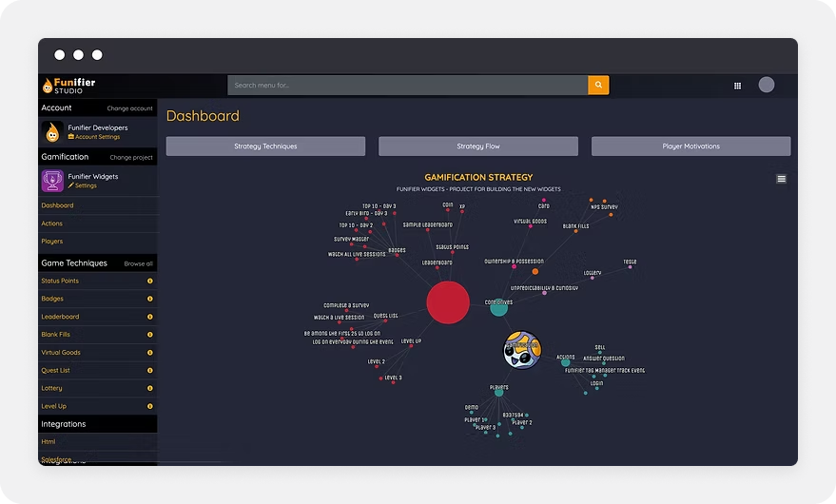
Task: Click the info icon beside Virtual Goods
Action: click(150, 353)
